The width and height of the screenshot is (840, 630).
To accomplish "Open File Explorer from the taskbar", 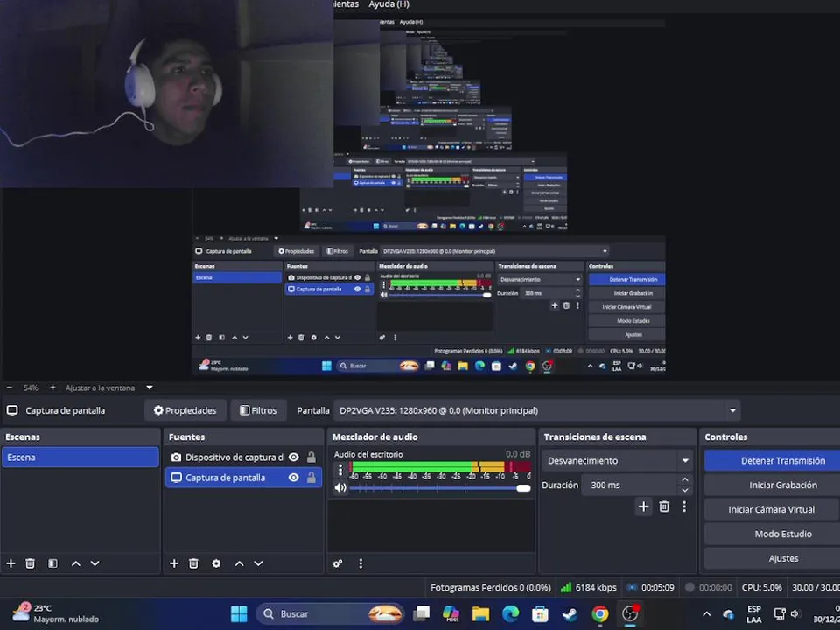I will 480,614.
